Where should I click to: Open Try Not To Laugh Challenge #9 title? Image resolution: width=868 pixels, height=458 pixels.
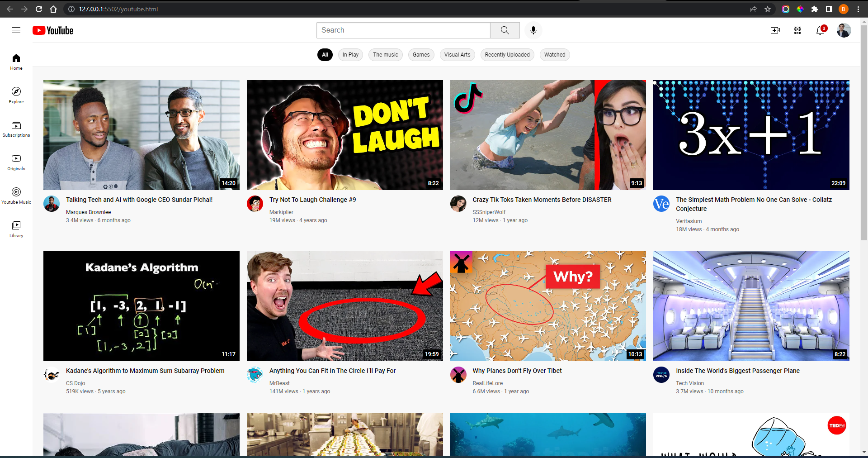pos(313,200)
